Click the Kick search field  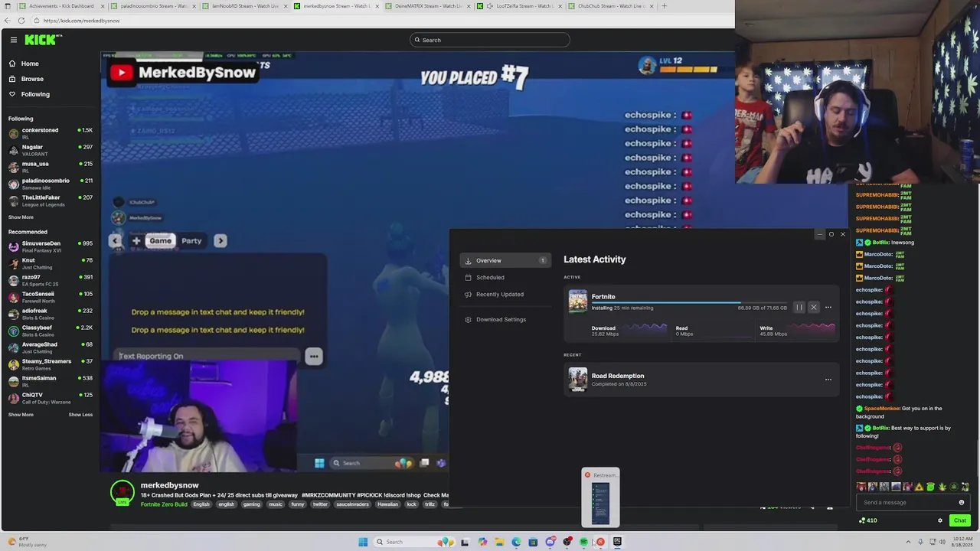(490, 40)
